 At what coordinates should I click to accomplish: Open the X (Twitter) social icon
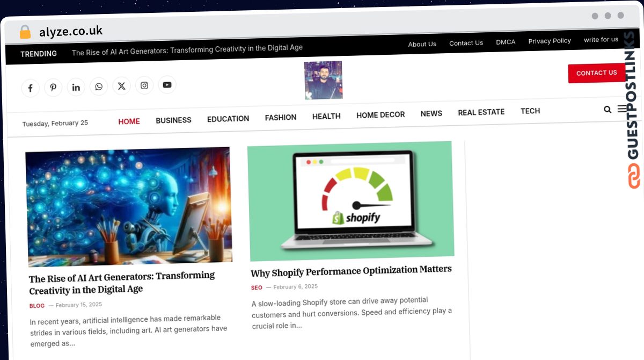(122, 85)
